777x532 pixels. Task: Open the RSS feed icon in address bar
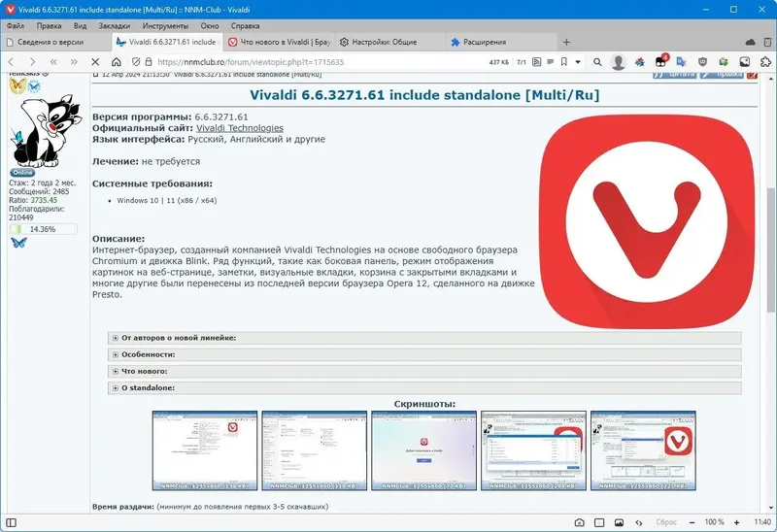pyautogui.click(x=537, y=62)
